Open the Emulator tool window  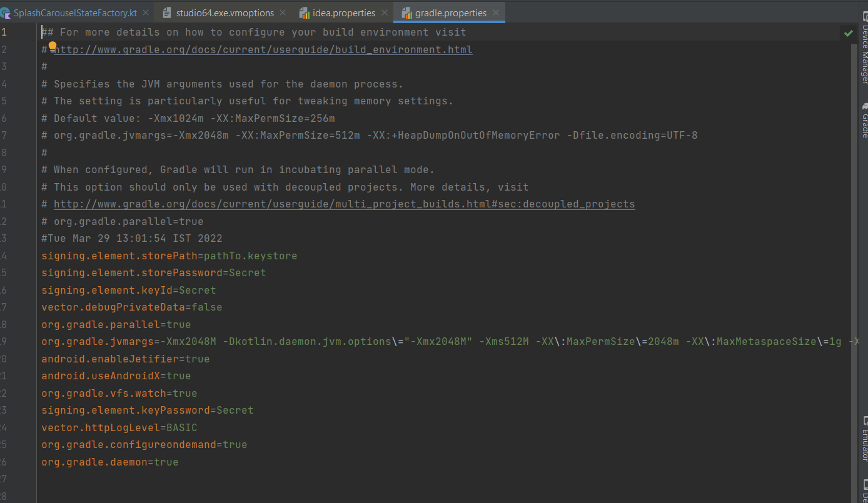[x=864, y=439]
